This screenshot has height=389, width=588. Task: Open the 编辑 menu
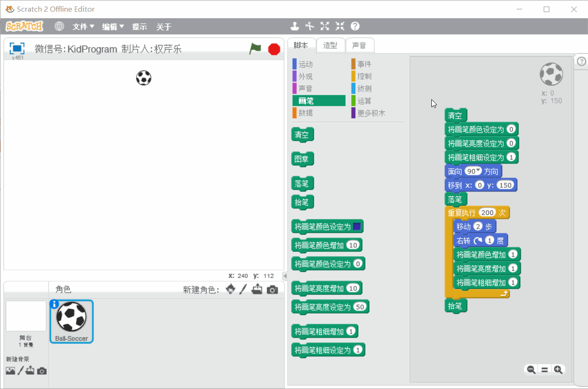click(x=113, y=27)
